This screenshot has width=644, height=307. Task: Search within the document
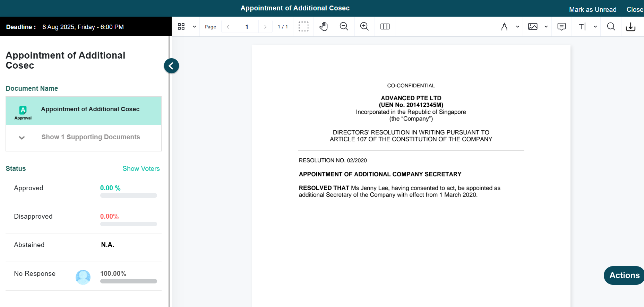[611, 27]
